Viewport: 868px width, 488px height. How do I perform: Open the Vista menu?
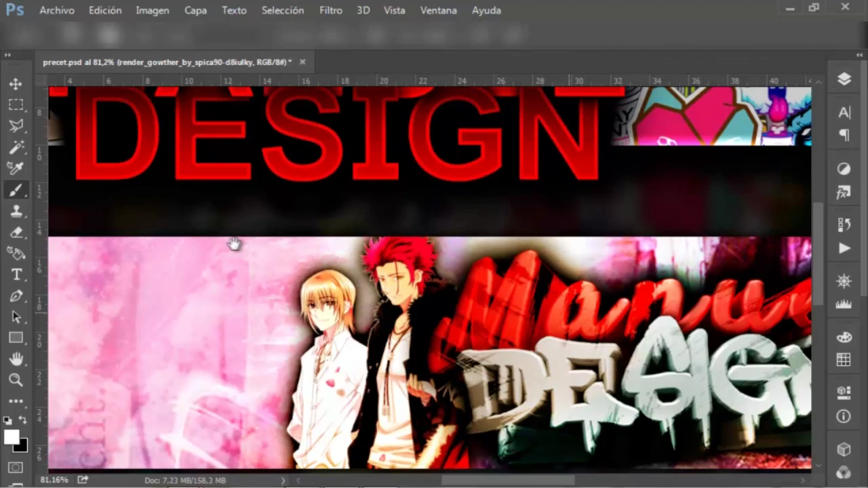[x=395, y=10]
